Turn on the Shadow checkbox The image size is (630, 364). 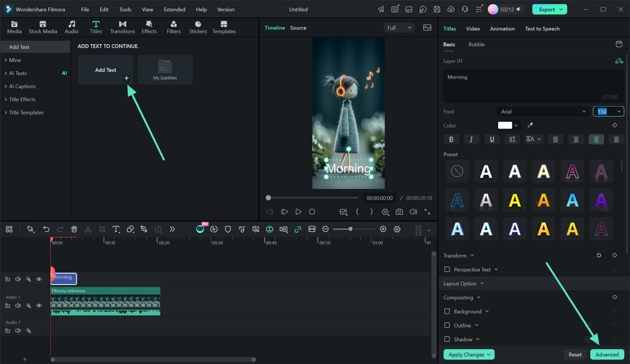tap(447, 339)
